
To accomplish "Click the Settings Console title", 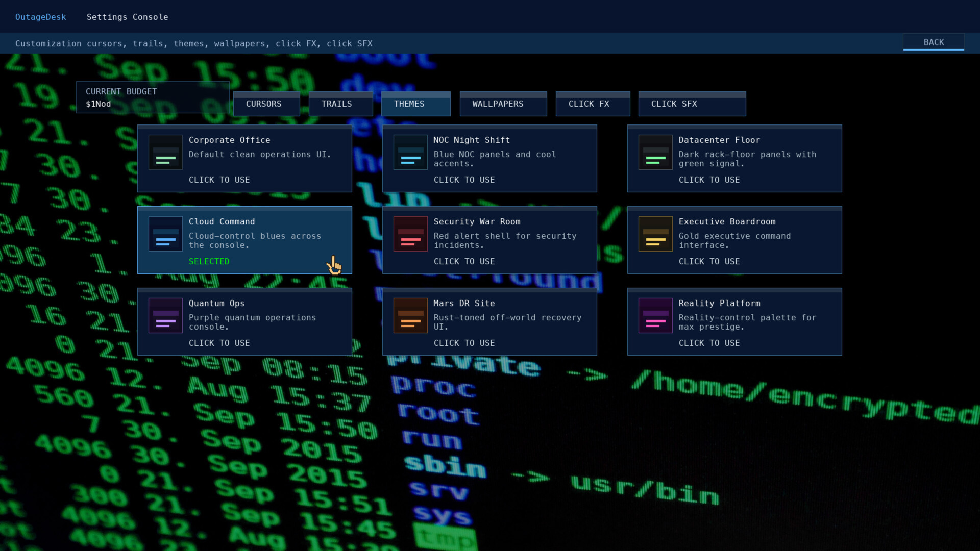I will click(x=128, y=17).
